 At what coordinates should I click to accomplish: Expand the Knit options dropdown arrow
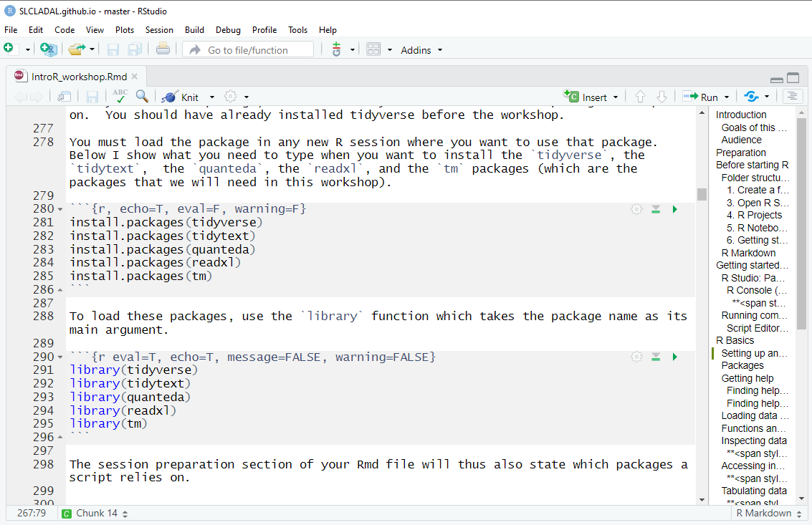[211, 97]
